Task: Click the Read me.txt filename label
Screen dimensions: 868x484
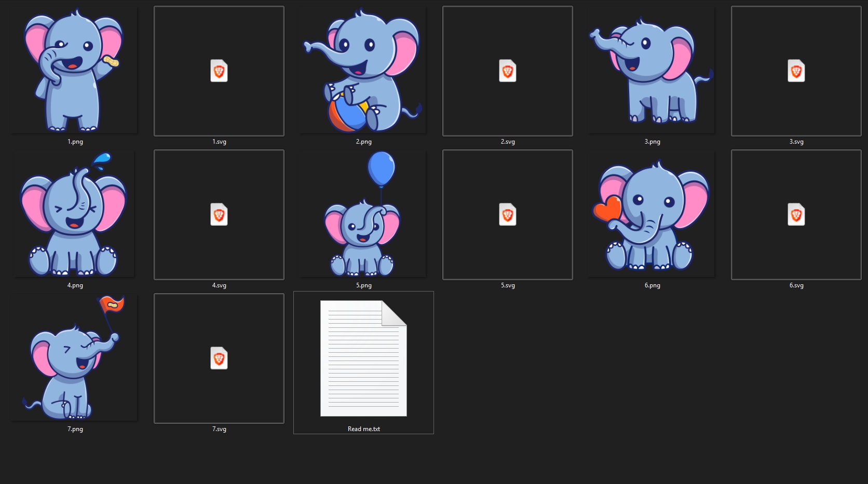Action: pos(363,429)
